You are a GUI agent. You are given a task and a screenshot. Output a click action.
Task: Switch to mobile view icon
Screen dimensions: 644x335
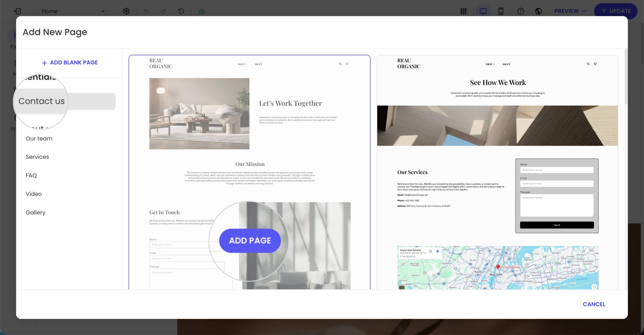point(501,11)
